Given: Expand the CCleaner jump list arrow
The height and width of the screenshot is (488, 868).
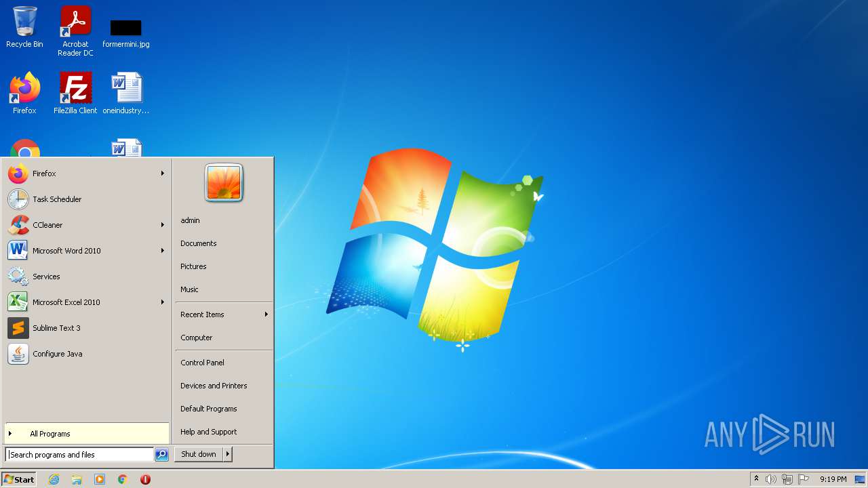Looking at the screenshot, I should click(163, 225).
